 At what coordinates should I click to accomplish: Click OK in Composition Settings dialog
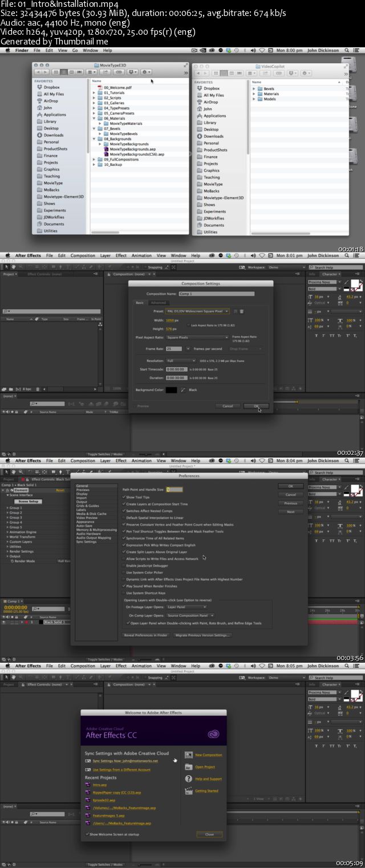click(256, 406)
